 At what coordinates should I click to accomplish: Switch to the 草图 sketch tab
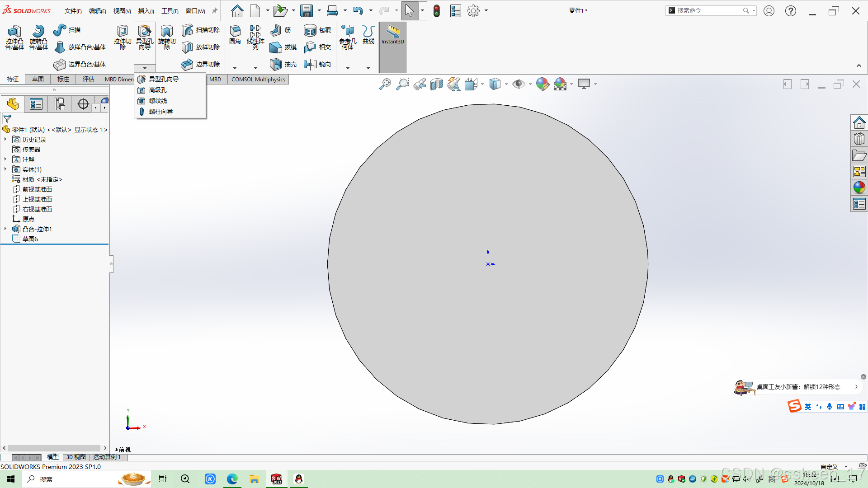(38, 79)
